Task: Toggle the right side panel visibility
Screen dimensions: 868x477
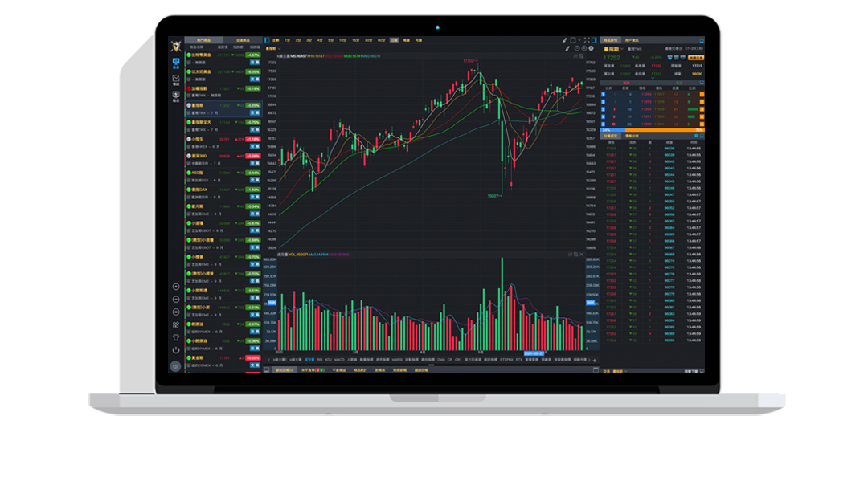Action: [x=596, y=39]
